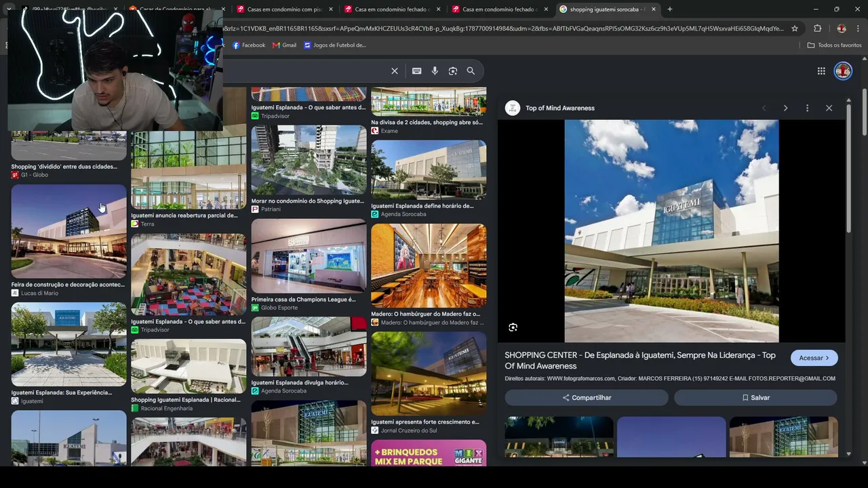The height and width of the screenshot is (488, 868).
Task: Open the Facebook bookmark
Action: (x=249, y=45)
